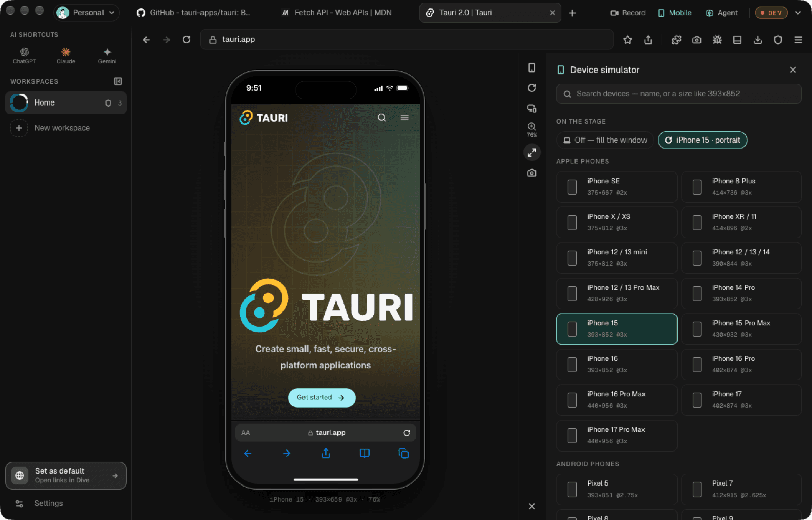Image resolution: width=812 pixels, height=520 pixels.
Task: Bookmark page with the star icon
Action: pyautogui.click(x=628, y=40)
